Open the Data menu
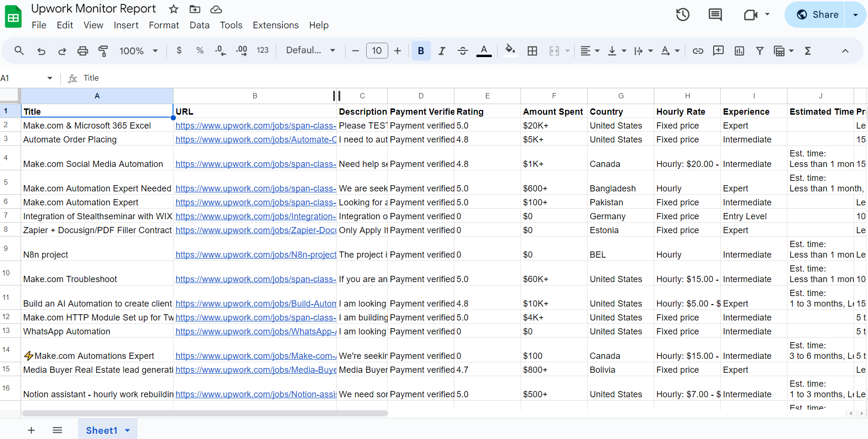The height and width of the screenshot is (439, 868). [x=199, y=25]
